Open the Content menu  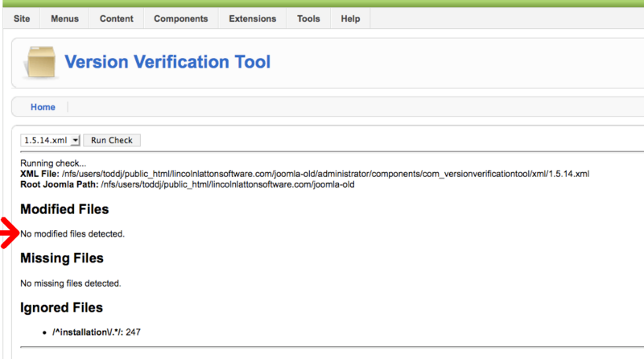point(116,19)
